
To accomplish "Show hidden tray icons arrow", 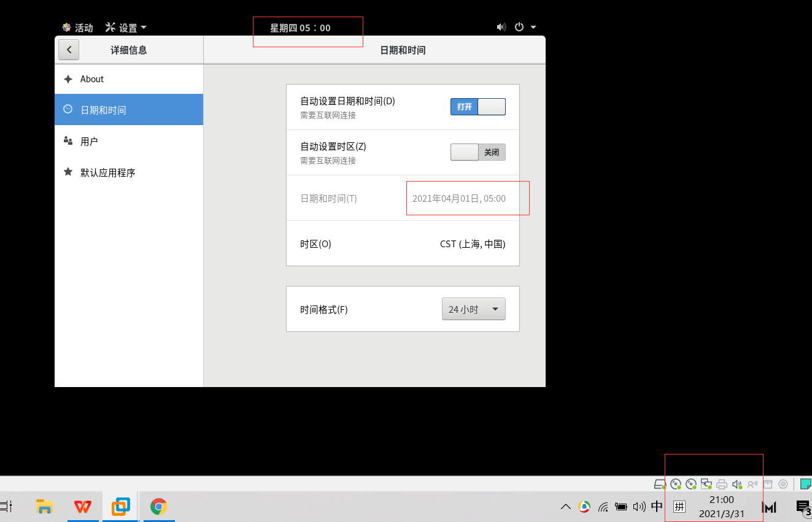I will [x=566, y=507].
